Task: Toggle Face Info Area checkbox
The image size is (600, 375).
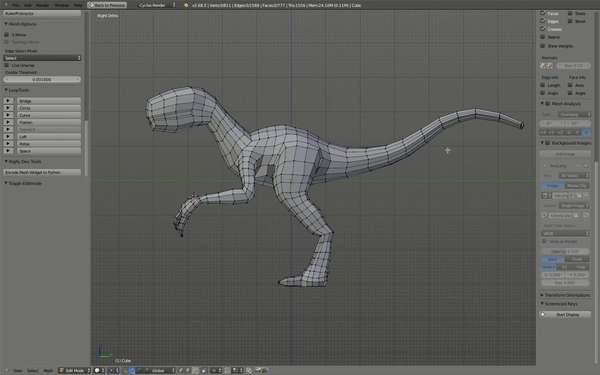Action: (x=570, y=85)
